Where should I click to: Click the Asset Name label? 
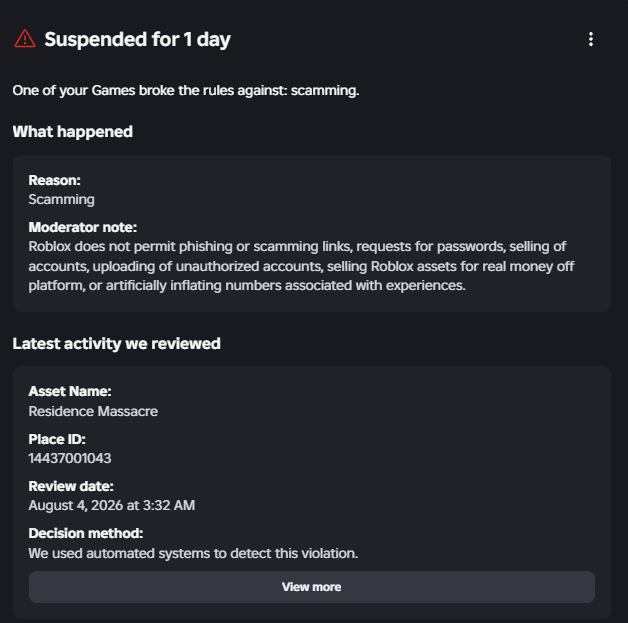click(x=70, y=392)
